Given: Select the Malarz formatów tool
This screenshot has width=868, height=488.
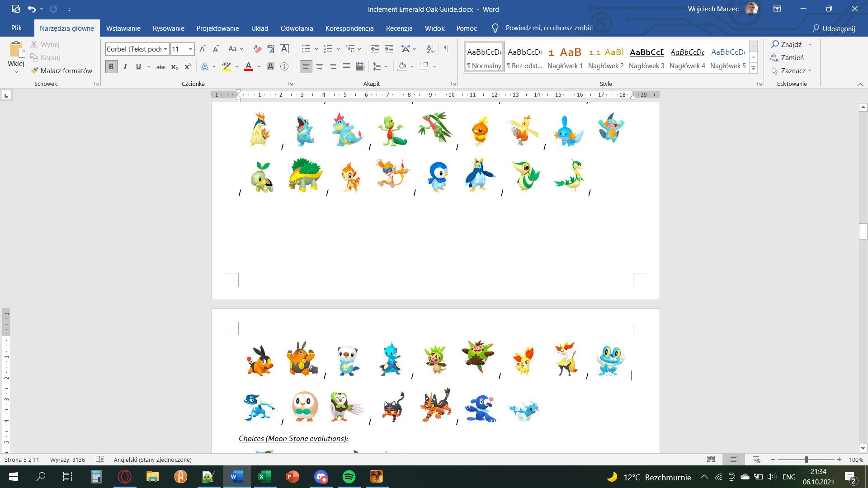Looking at the screenshot, I should [x=61, y=70].
